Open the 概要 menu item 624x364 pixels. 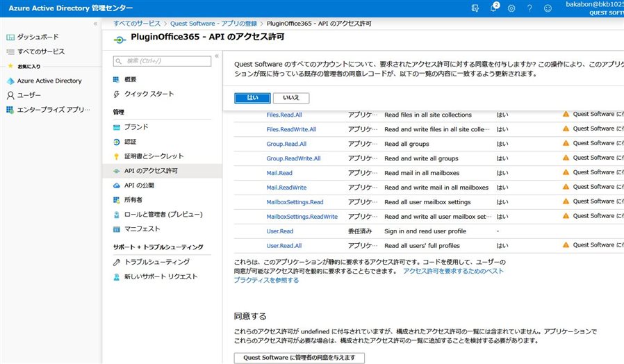[x=130, y=80]
